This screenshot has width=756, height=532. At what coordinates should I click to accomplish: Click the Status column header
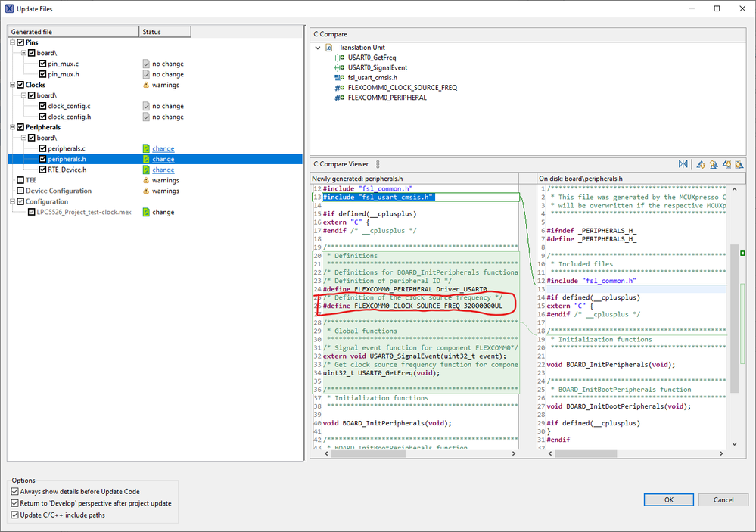165,32
